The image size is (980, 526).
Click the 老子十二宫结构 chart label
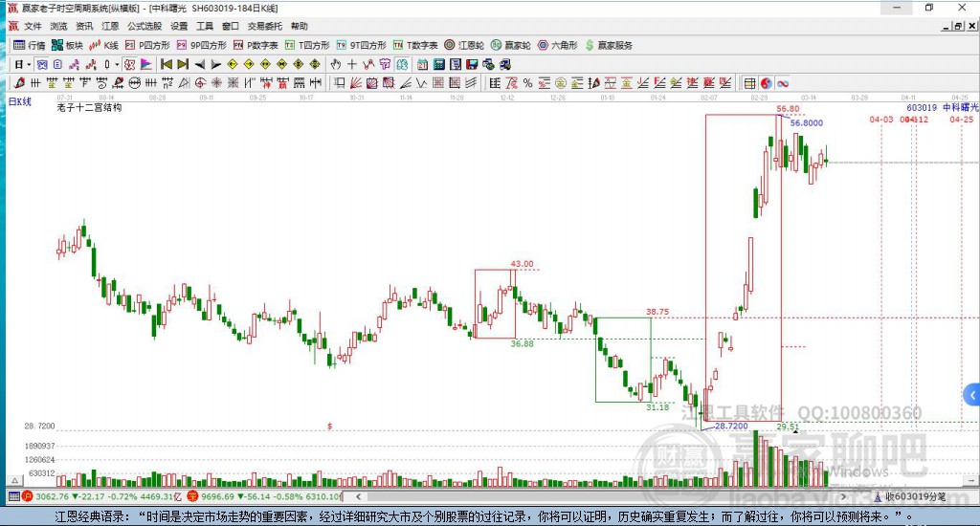pos(89,107)
